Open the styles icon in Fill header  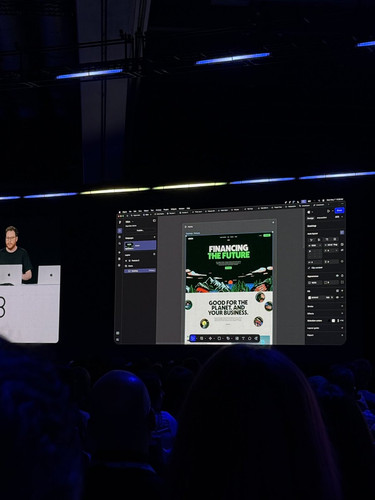coord(337,291)
